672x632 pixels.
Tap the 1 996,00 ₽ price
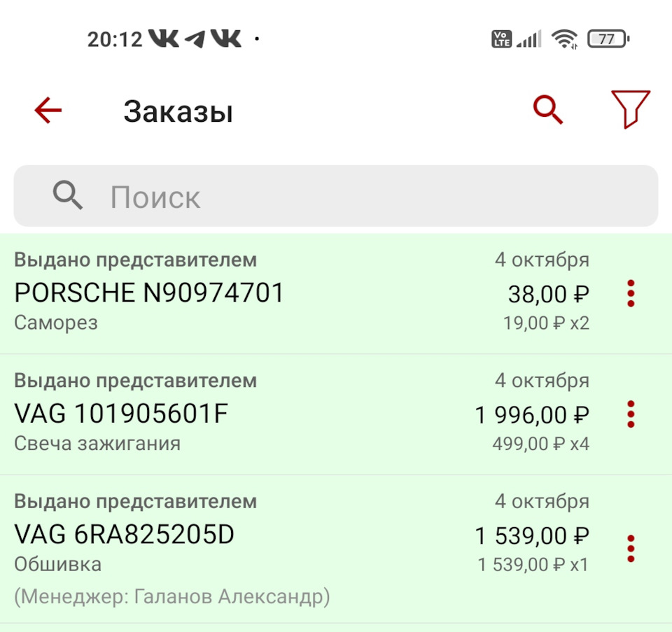[x=532, y=415]
